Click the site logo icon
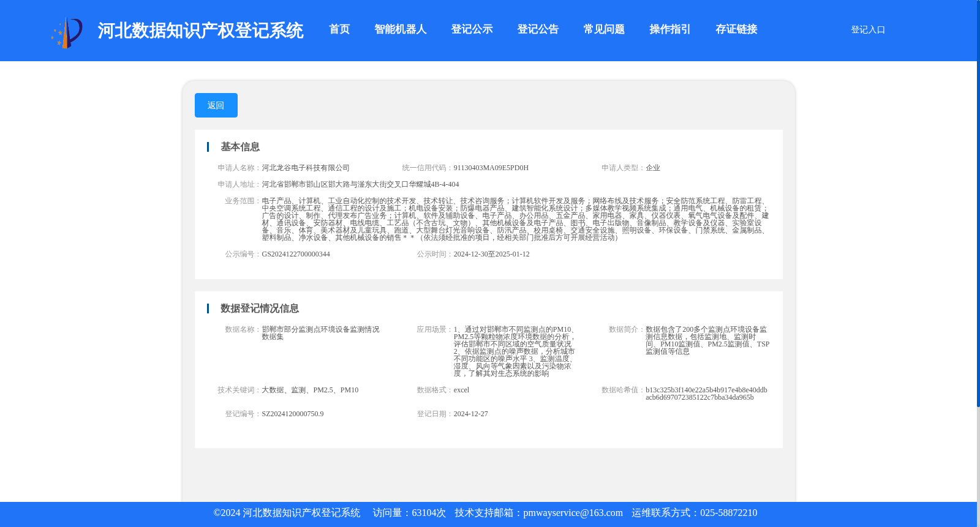Screen dimensions: 980x527 (x=67, y=32)
